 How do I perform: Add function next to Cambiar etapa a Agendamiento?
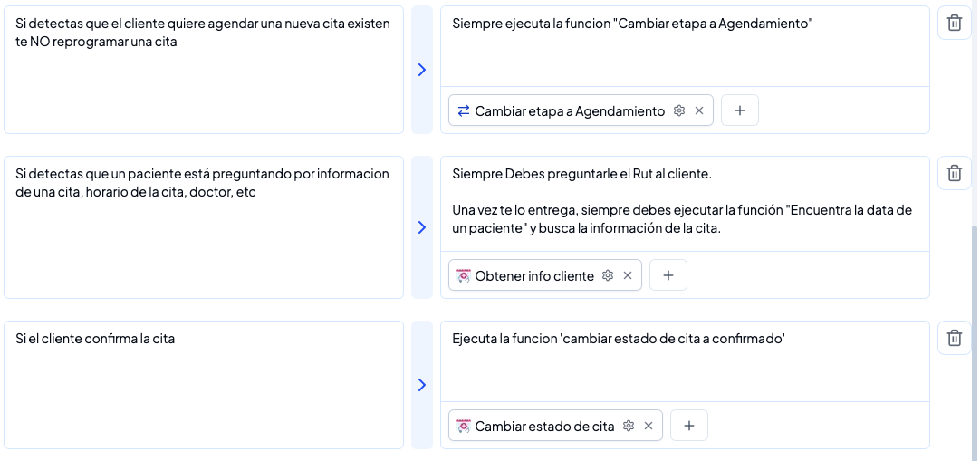coord(740,110)
